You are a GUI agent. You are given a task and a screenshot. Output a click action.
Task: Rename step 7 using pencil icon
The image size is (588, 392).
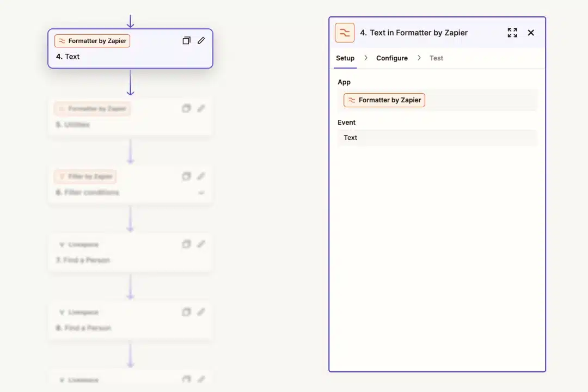coord(201,244)
